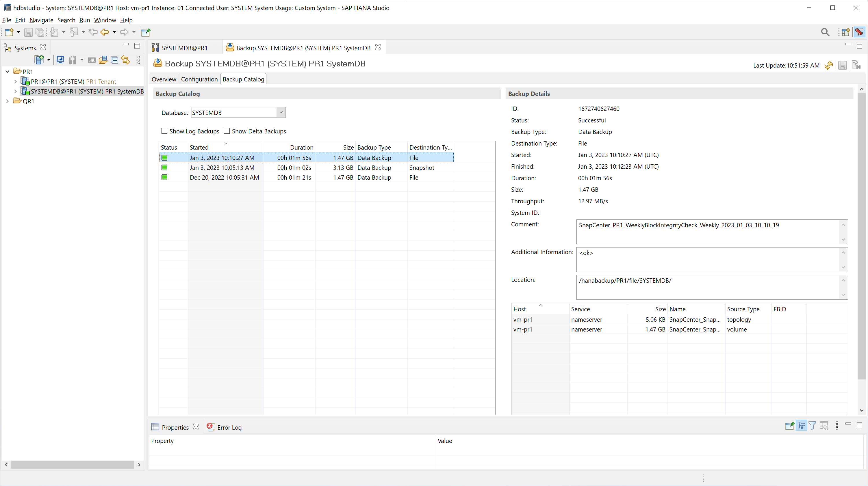Toggle the filter funnel in Properties panel toolbar
The height and width of the screenshot is (486, 868).
point(813,426)
